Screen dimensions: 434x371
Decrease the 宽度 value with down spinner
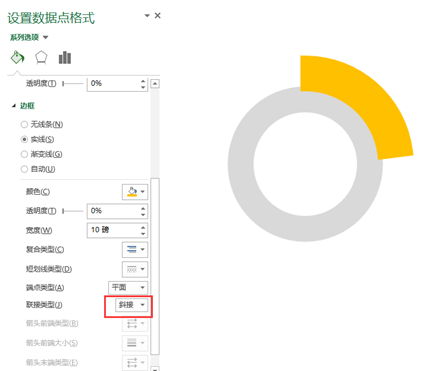(143, 233)
